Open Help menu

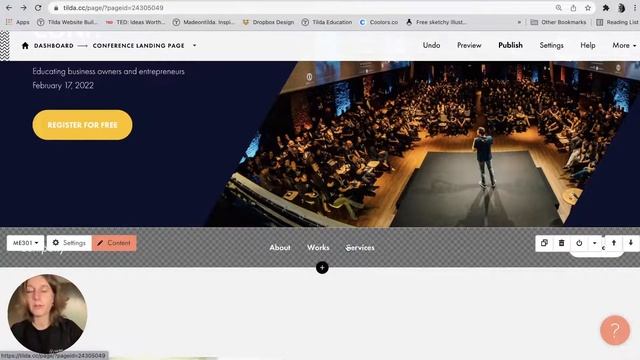click(x=588, y=45)
